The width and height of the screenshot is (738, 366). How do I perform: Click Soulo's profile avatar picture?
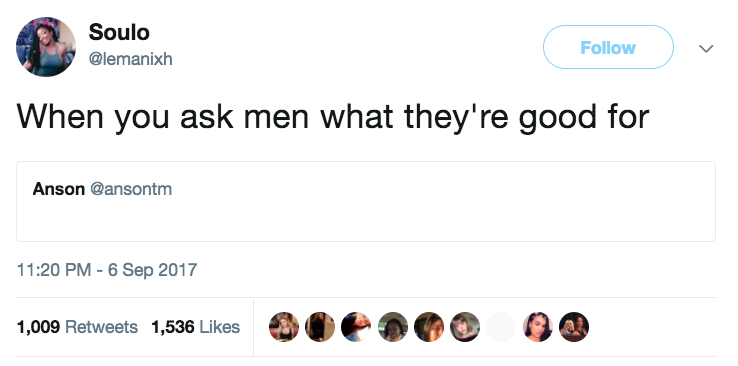46,47
